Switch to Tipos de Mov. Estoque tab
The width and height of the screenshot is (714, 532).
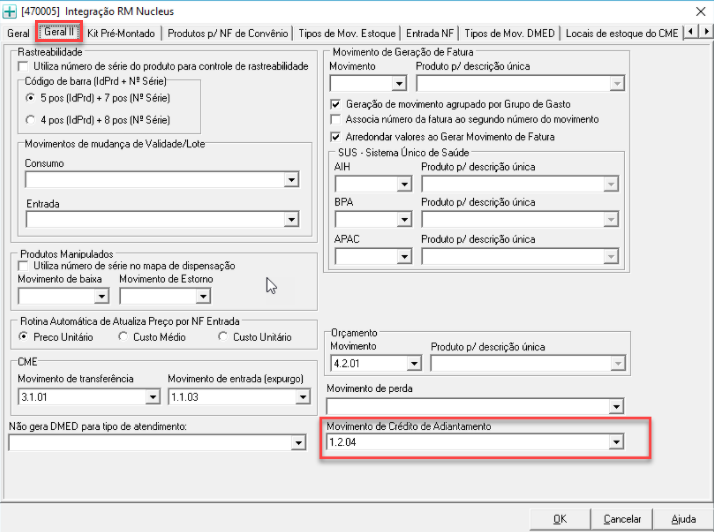(347, 33)
